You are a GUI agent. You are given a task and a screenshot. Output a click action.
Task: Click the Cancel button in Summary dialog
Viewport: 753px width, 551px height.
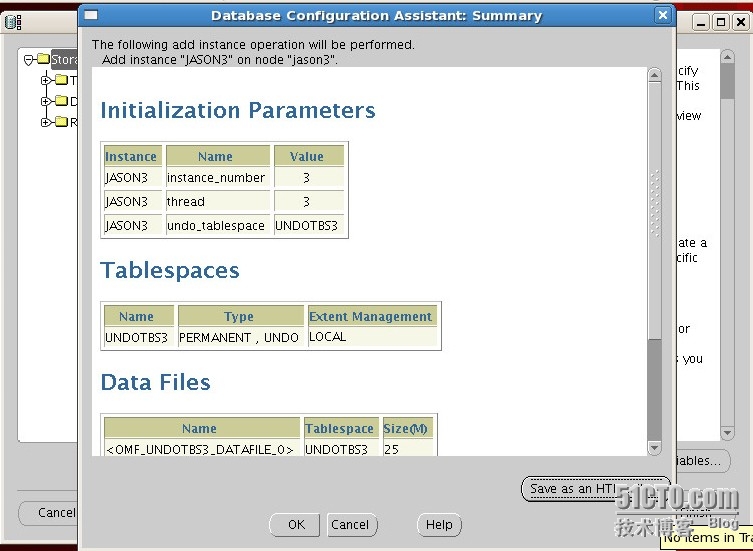(x=352, y=525)
